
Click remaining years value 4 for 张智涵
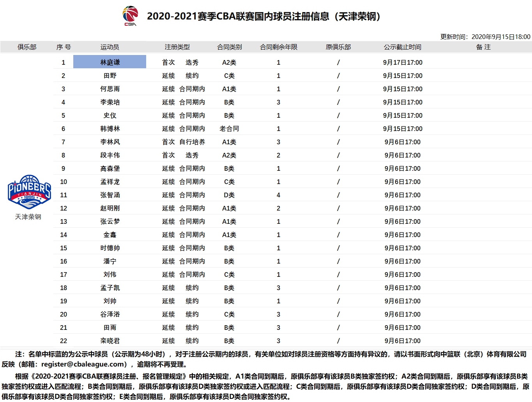click(278, 195)
